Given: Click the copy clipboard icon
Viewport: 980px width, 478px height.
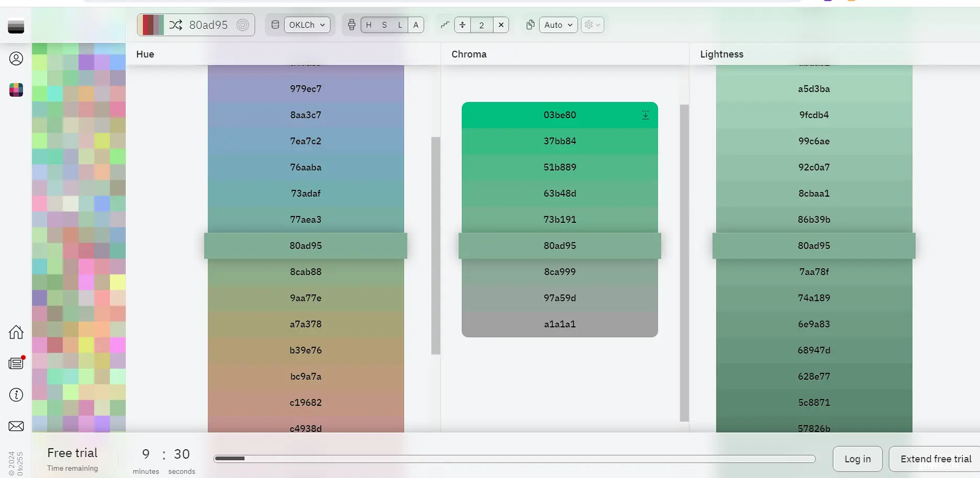Looking at the screenshot, I should coord(530,25).
